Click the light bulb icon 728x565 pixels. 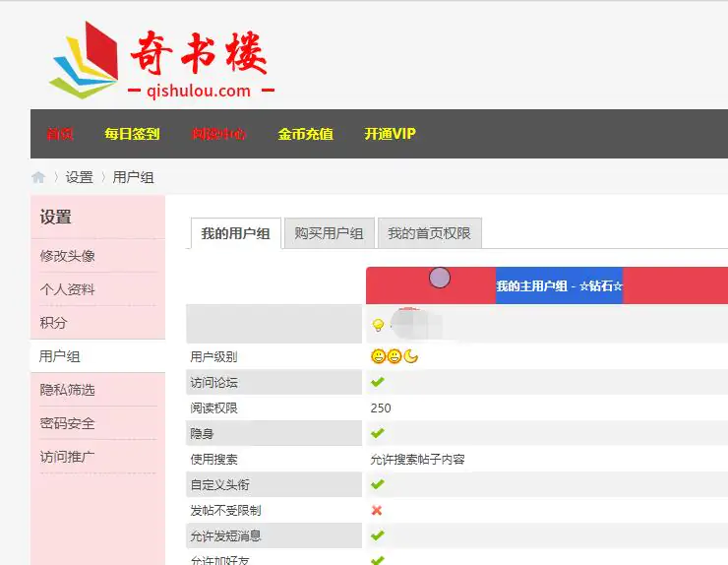coord(379,325)
